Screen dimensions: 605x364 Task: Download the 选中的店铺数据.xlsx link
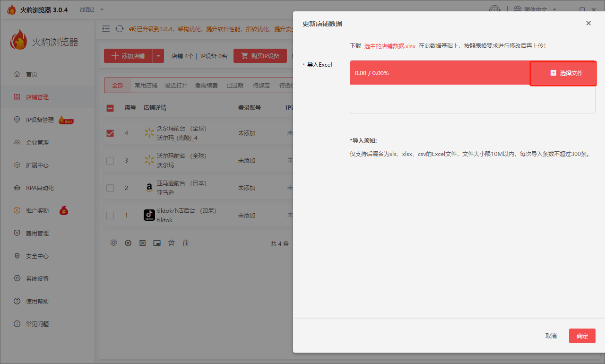coord(389,46)
